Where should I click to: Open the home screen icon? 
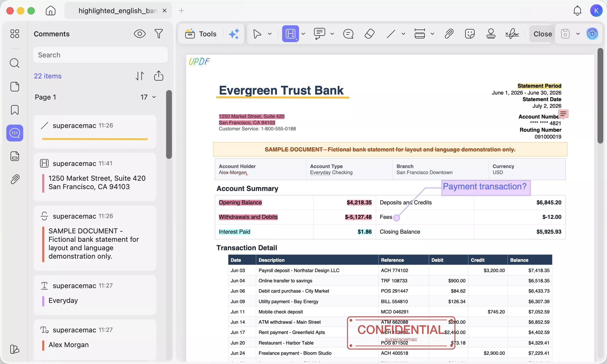pos(51,11)
